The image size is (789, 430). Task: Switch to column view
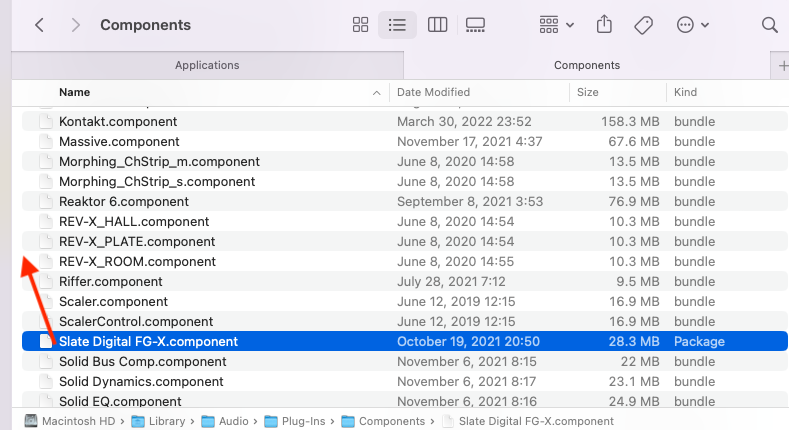pyautogui.click(x=436, y=25)
